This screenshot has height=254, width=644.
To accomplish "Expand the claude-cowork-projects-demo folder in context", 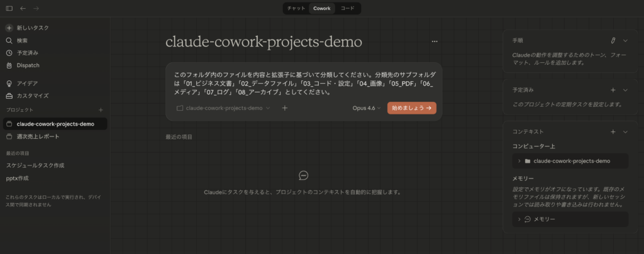I will 570,161.
